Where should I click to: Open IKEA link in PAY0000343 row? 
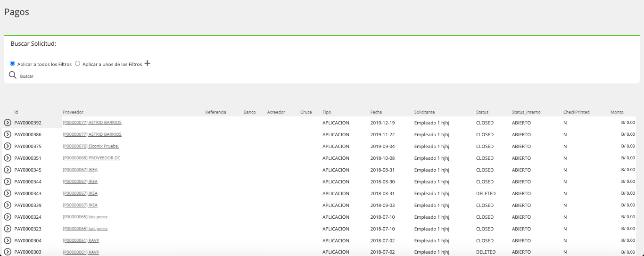[80, 193]
